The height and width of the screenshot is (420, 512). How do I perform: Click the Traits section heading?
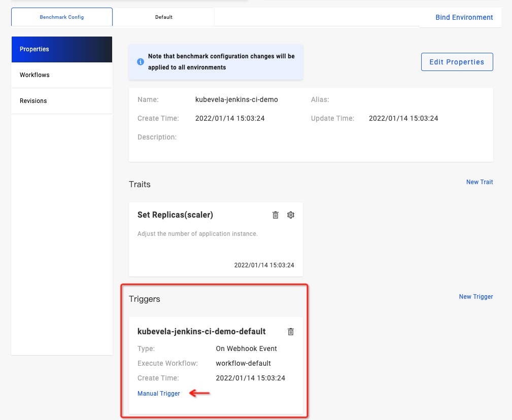[x=140, y=184]
